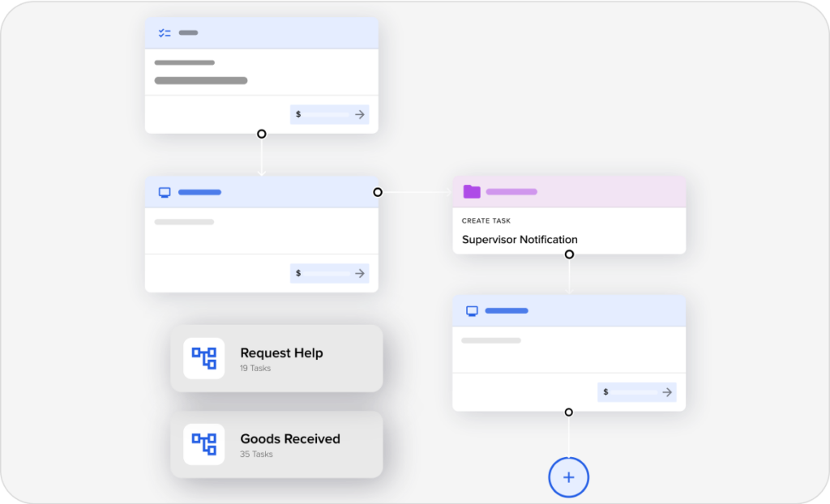Viewport: 830px width, 504px height.
Task: Click the dollar sign in the top card field
Action: [x=298, y=114]
